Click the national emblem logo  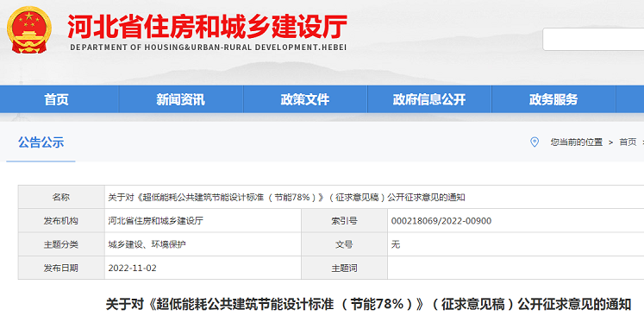29,29
